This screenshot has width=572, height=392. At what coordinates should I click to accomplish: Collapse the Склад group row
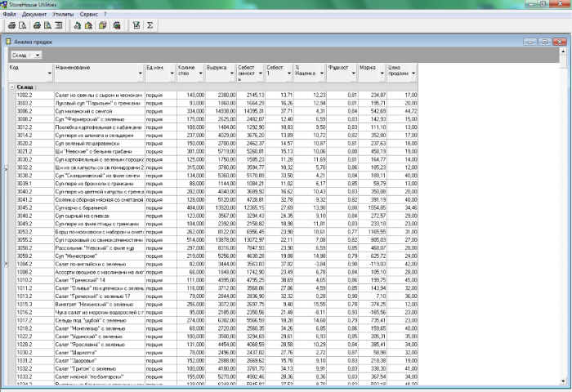(x=11, y=86)
